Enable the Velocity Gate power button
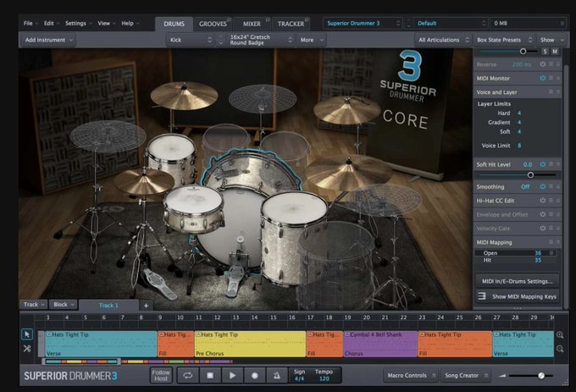This screenshot has height=392, width=576. click(543, 229)
